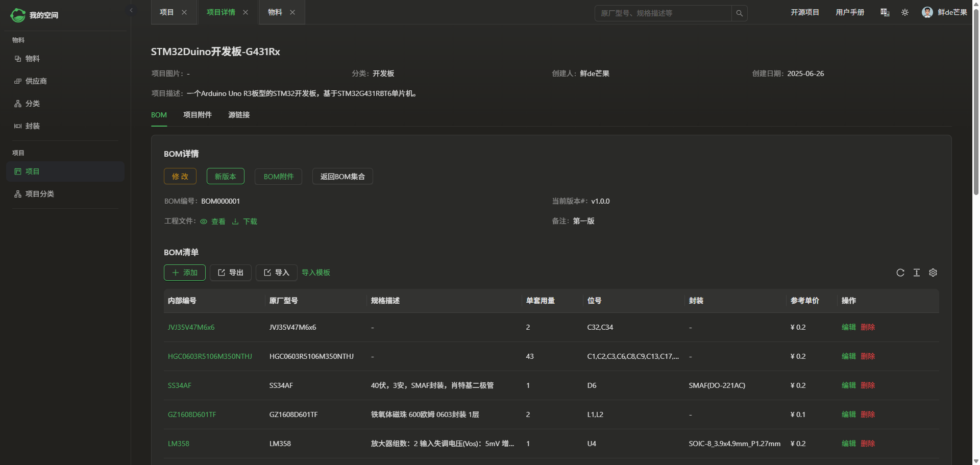Screen dimensions: 980x465
Task: Collapse the sidebar with the chevron arrow
Action: (131, 10)
